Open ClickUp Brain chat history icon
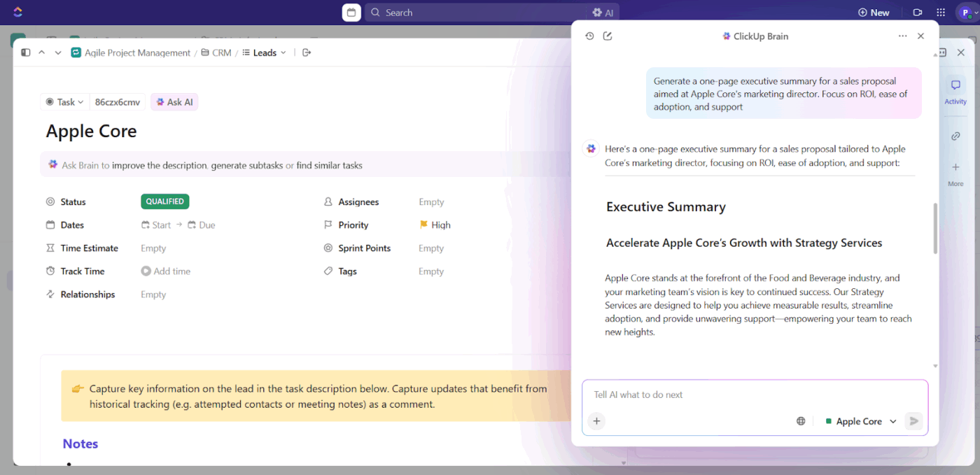Viewport: 980px width, 475px height. 589,36
